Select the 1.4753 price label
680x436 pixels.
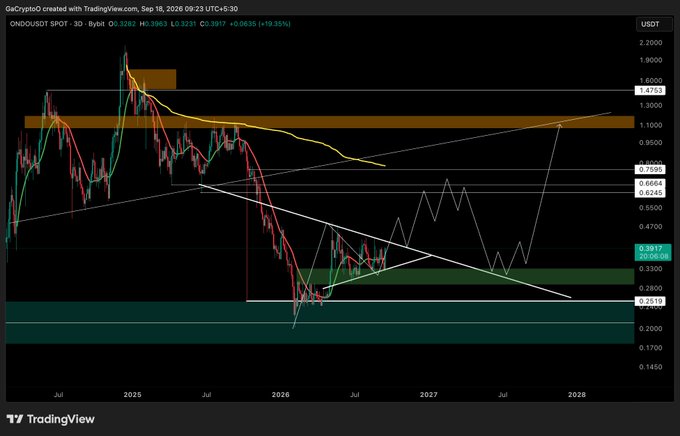(649, 91)
